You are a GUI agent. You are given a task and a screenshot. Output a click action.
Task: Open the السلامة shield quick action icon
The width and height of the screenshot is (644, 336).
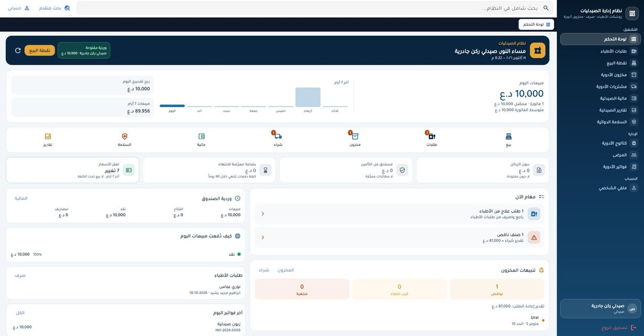124,136
